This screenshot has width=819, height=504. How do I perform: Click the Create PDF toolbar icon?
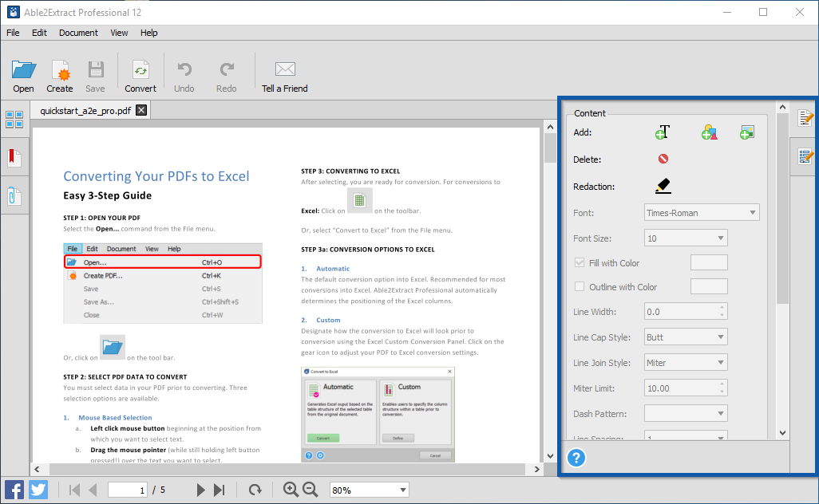60,70
